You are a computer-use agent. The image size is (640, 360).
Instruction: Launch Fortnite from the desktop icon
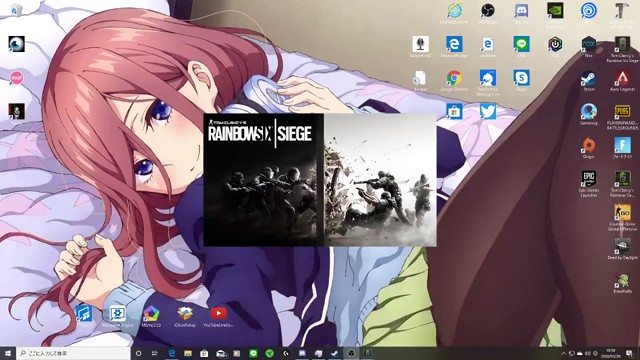click(622, 145)
